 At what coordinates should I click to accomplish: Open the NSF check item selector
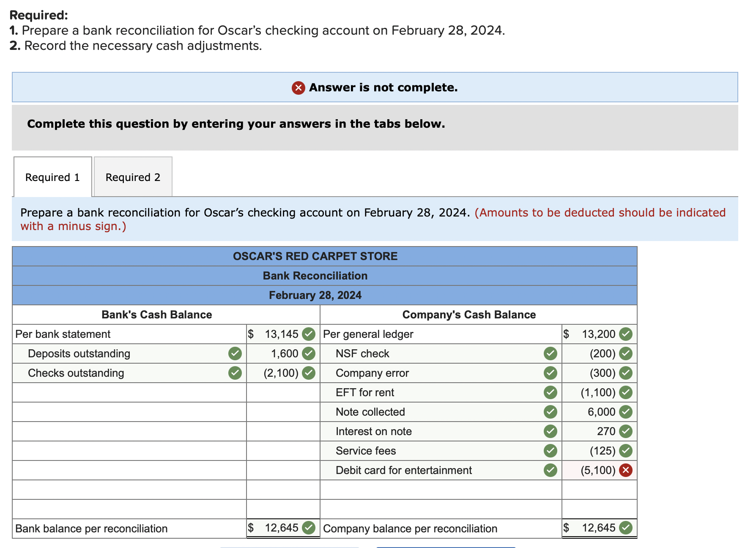point(441,353)
